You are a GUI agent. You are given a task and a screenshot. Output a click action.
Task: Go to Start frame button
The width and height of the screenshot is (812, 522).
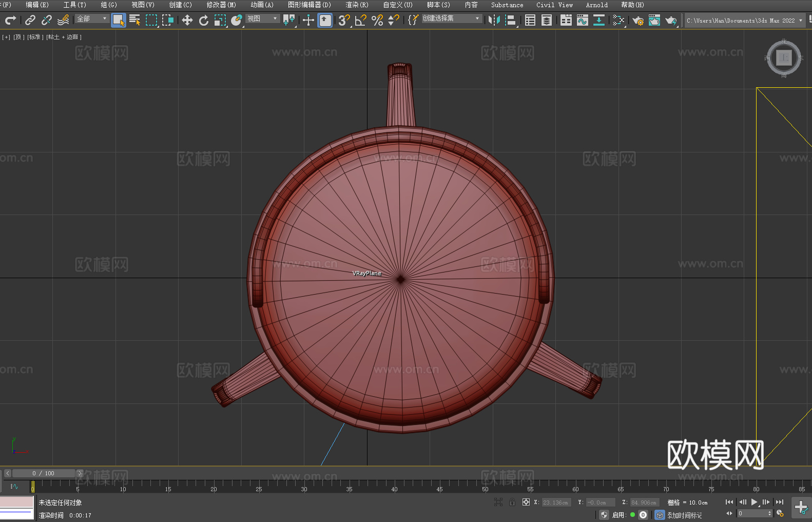pos(729,502)
